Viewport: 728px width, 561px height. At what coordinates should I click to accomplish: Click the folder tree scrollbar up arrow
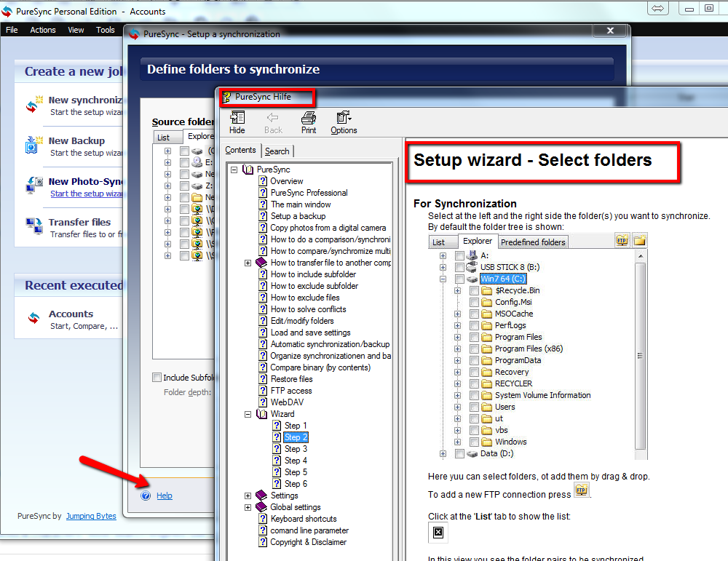pos(640,255)
